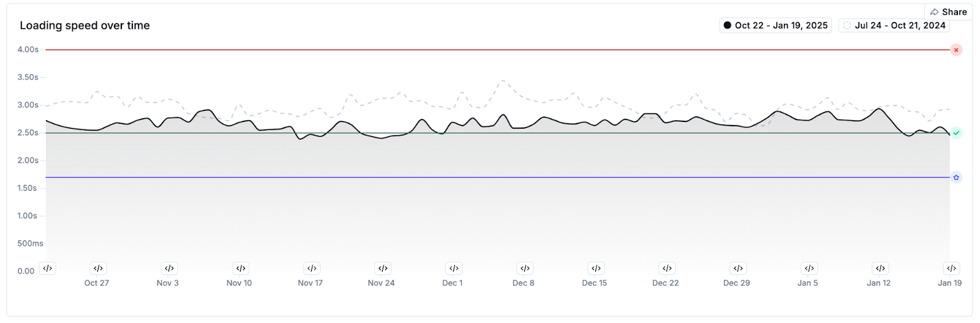Click the Loading speed over time title

tap(85, 26)
